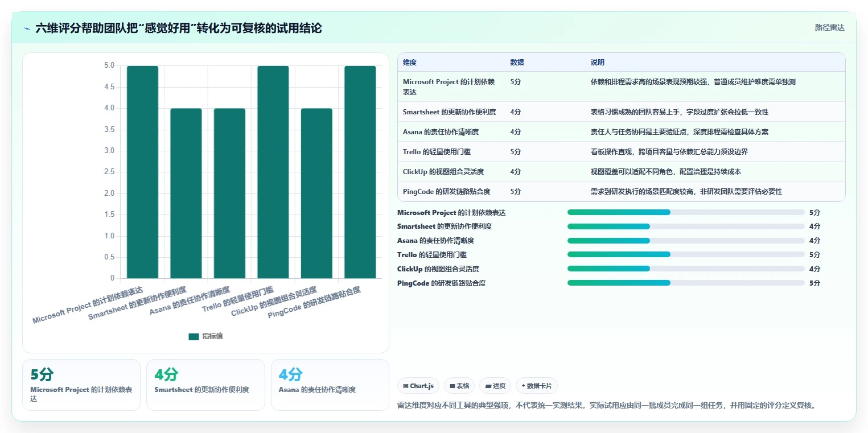868x433 pixels.
Task: Click the 路径雷达 label in header
Action: click(829, 27)
